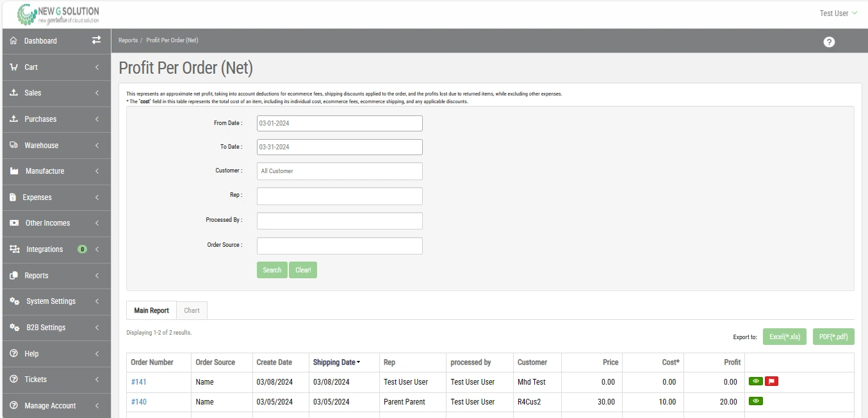This screenshot has width=868, height=418.
Task: Expand the Expenses menu chevron
Action: pyautogui.click(x=97, y=197)
